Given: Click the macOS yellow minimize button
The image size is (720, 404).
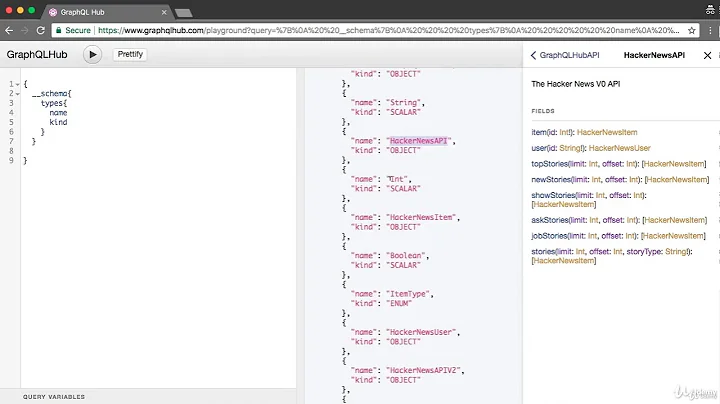Looking at the screenshot, I should 20,10.
